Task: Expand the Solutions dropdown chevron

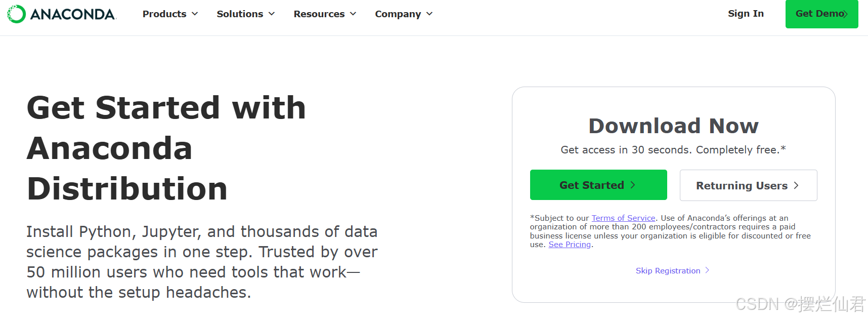Action: tap(272, 14)
